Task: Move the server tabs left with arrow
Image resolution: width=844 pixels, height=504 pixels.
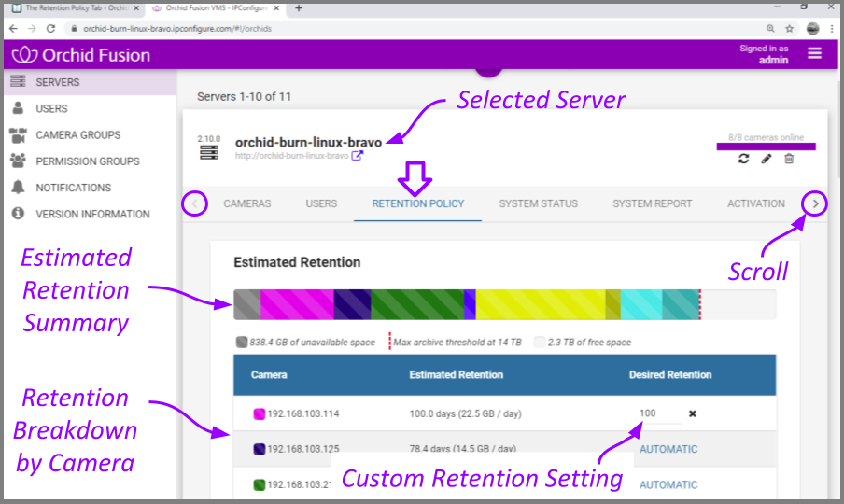Action: (x=195, y=203)
